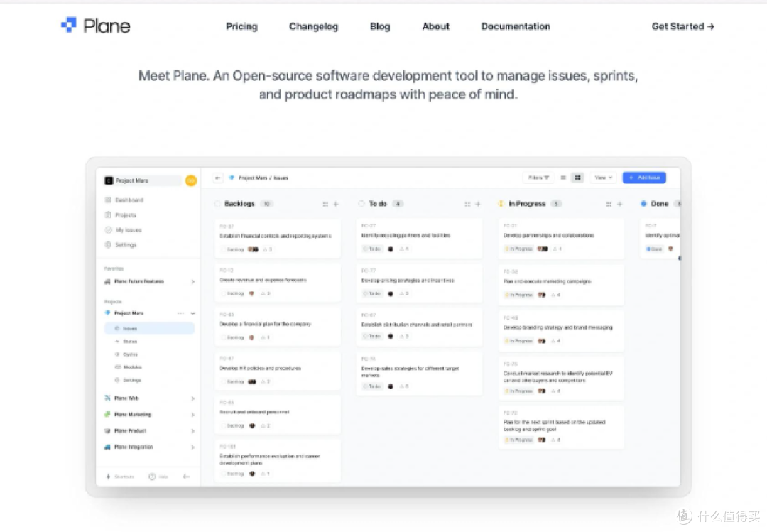
Task: Open the Pricing page
Action: tap(241, 26)
